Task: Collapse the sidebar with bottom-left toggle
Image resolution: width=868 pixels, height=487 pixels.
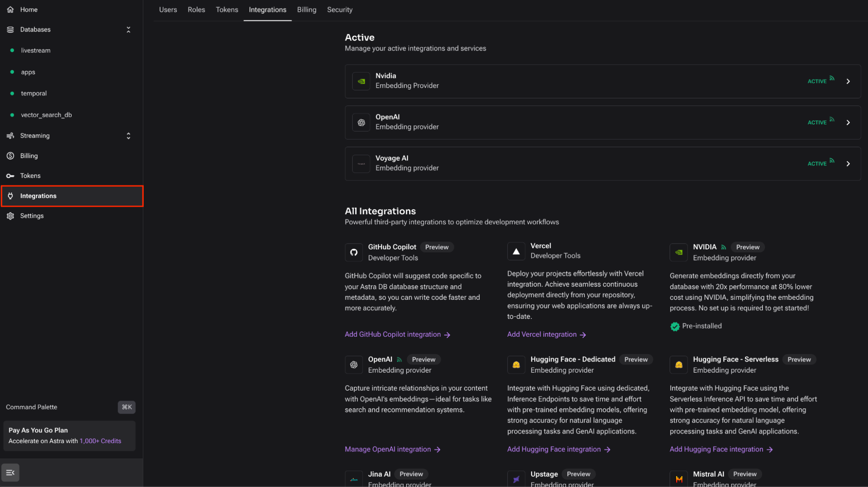Action: 10,473
